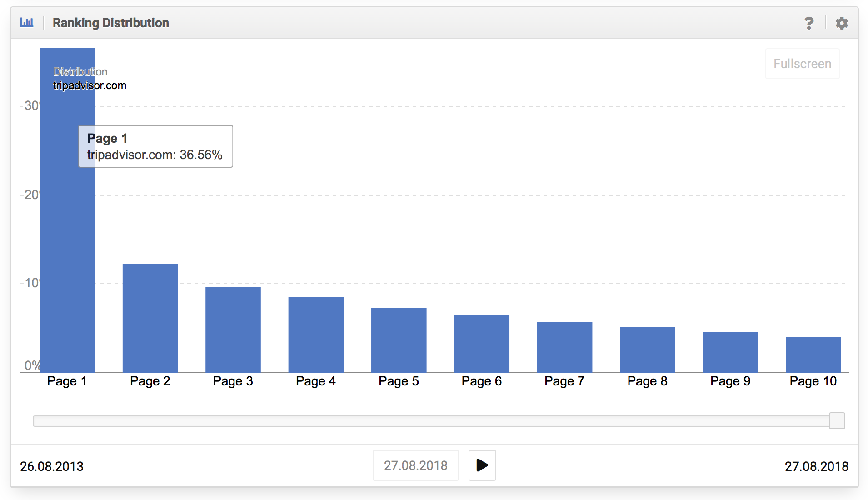Viewport: 868px width, 500px height.
Task: Click the tooltip value 36.56%
Action: 201,155
